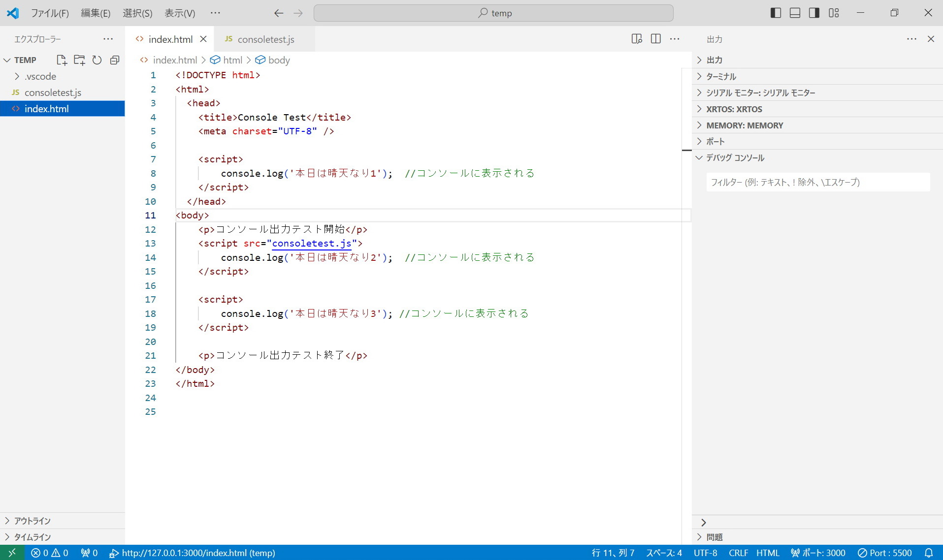The width and height of the screenshot is (943, 560).
Task: Create a new file in TEMP
Action: [62, 60]
